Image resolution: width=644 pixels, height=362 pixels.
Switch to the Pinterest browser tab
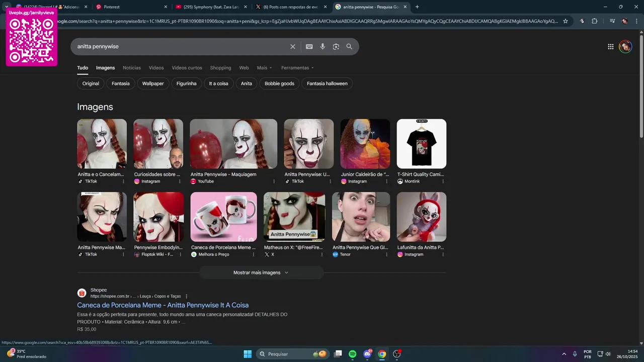click(x=131, y=7)
